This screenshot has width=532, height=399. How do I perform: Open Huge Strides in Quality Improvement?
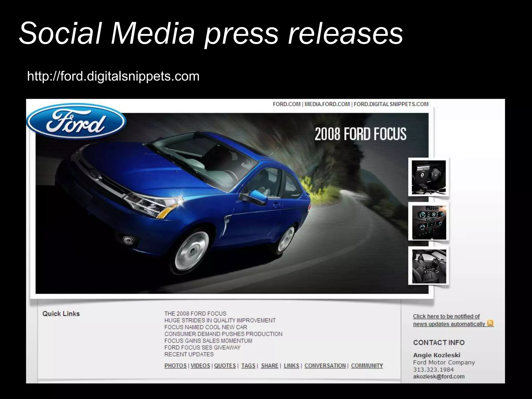220,321
